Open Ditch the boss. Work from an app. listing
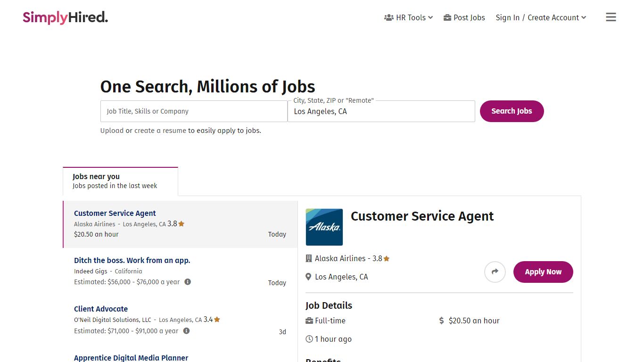This screenshot has width=644, height=362. (132, 260)
